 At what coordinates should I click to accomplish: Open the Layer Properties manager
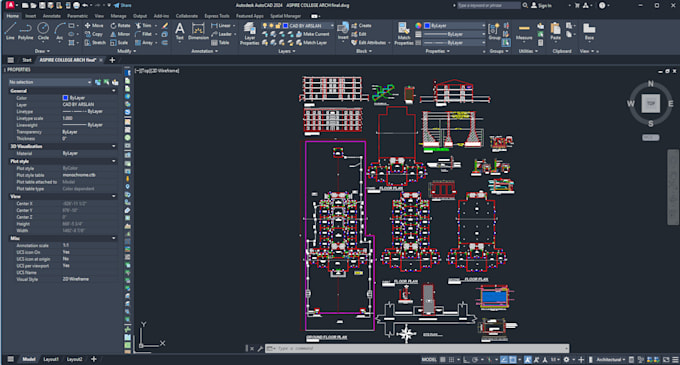click(249, 34)
